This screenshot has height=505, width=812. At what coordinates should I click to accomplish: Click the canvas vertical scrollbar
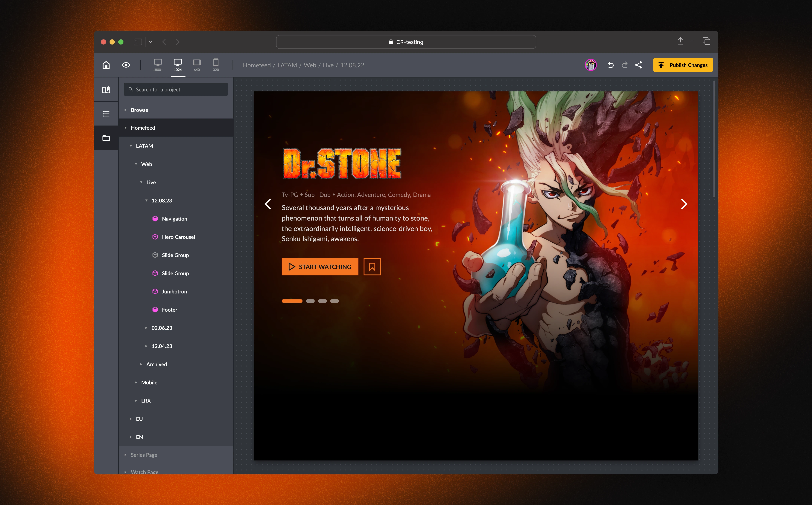(714, 139)
